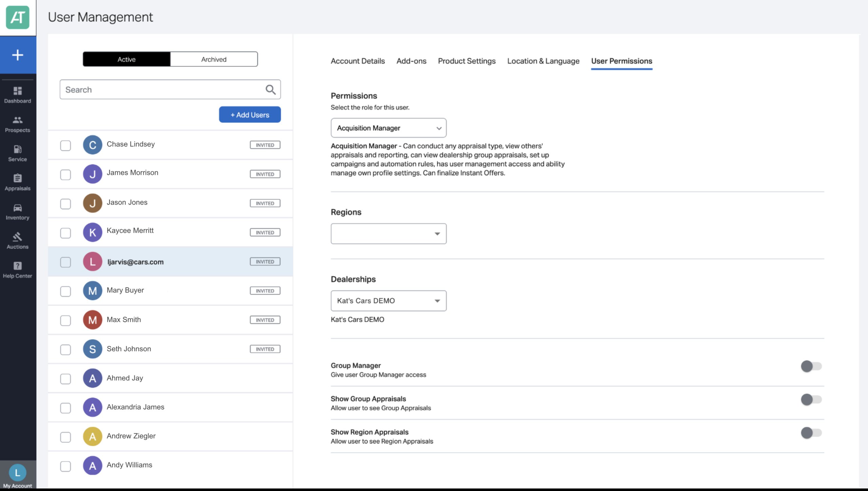The image size is (868, 491).
Task: Click Andrew Ziegler's avatar icon
Action: [x=93, y=436]
